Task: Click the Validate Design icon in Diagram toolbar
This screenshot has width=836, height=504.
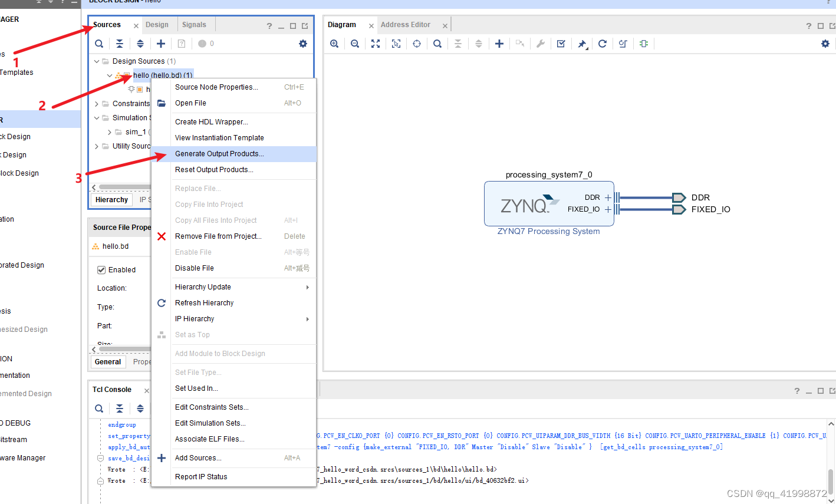Action: pos(561,43)
